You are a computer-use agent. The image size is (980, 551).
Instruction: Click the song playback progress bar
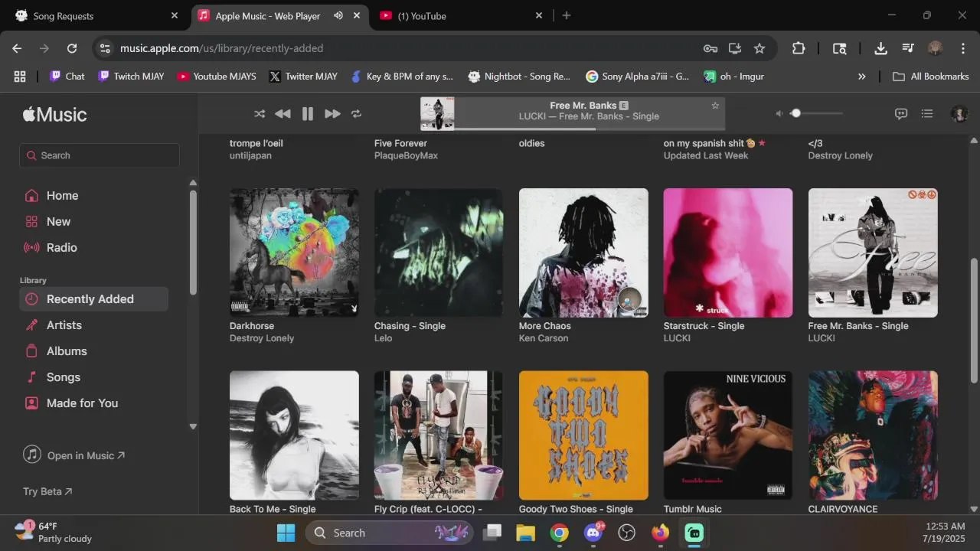coord(590,129)
